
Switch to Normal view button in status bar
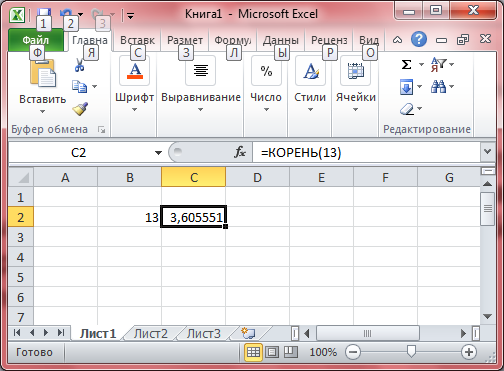[253, 352]
